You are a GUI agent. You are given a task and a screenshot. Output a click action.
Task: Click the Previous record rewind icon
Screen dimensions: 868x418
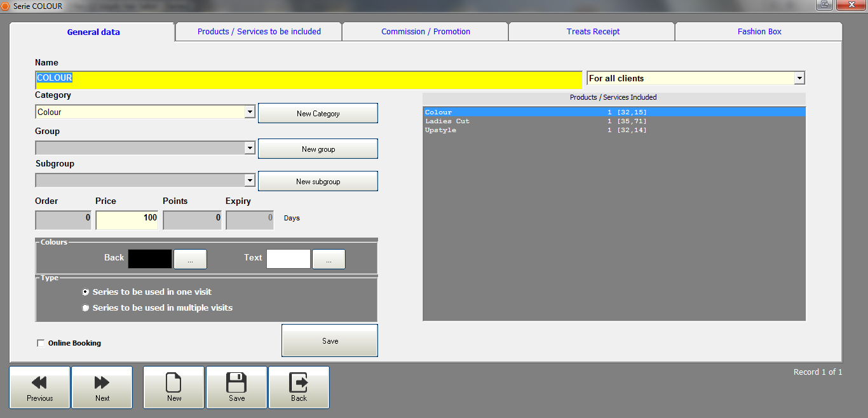tap(39, 382)
